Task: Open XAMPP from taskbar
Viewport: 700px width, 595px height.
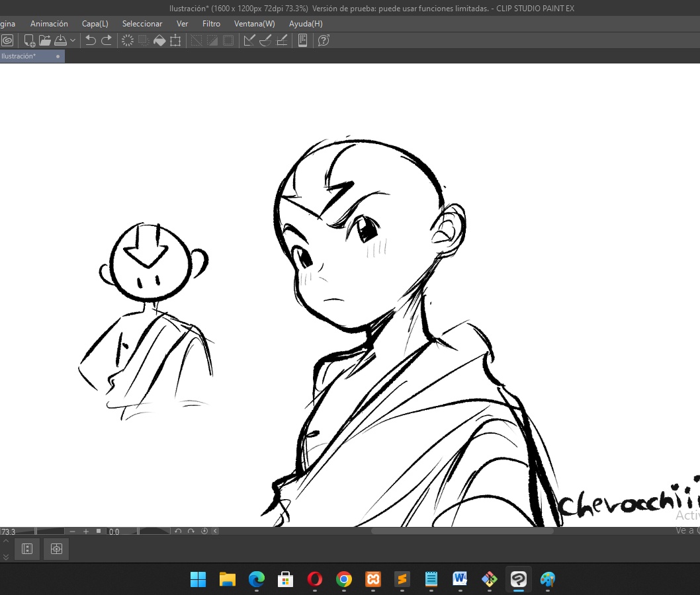Action: [x=373, y=579]
